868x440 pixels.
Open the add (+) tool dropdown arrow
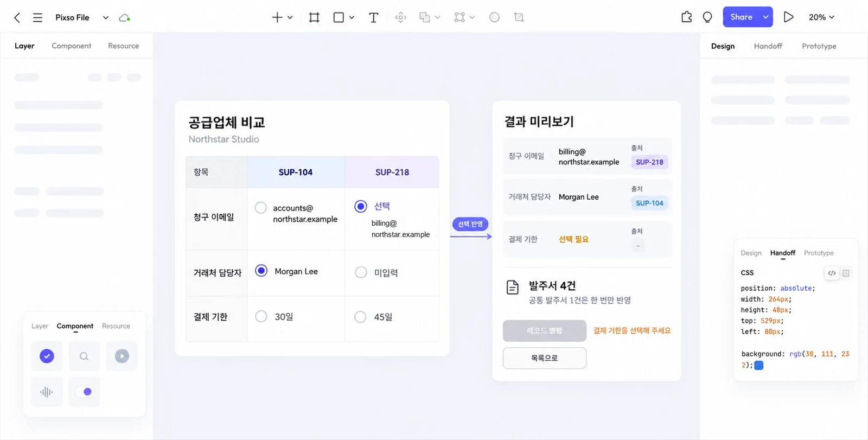(x=290, y=17)
